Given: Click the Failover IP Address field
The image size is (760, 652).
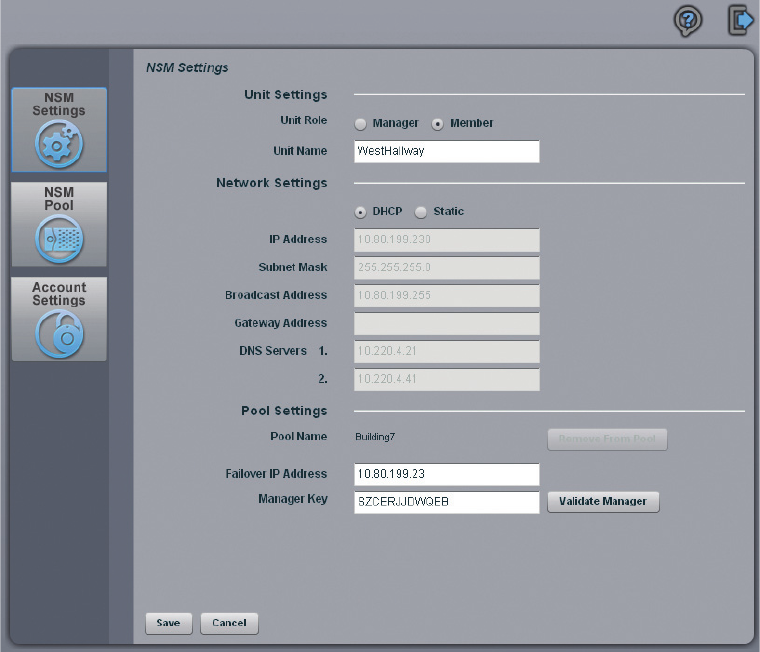Looking at the screenshot, I should (446, 474).
